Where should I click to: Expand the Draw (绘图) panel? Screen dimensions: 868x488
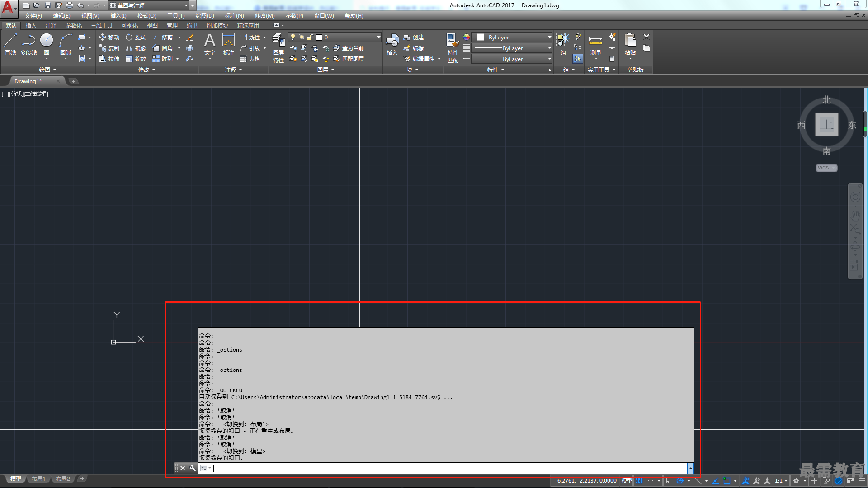[47, 70]
